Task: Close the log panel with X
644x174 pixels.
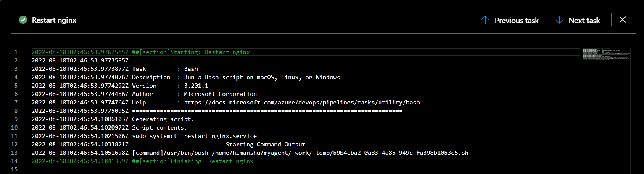Action: [623, 20]
